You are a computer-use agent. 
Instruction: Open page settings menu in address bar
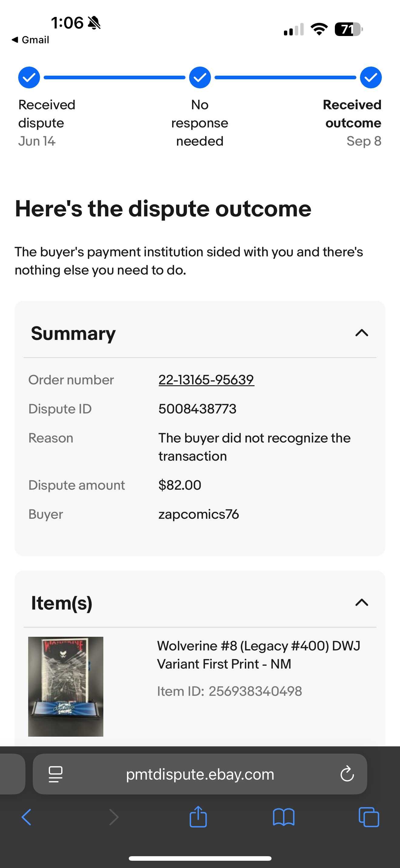coord(56,774)
